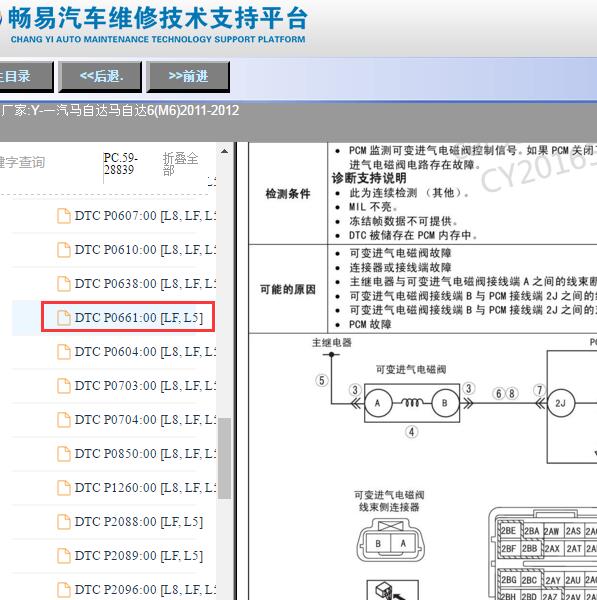Open DTC P0604:00 tree entry
The width and height of the screenshot is (597, 600).
pyautogui.click(x=145, y=352)
